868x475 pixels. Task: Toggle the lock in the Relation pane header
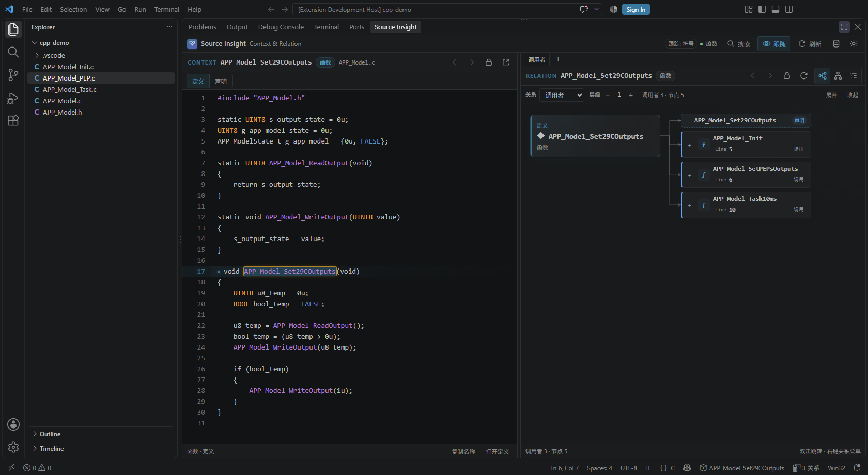(786, 76)
